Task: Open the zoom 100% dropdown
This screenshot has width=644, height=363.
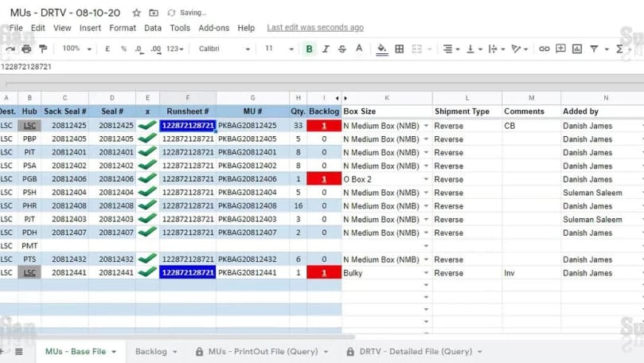Action: (x=76, y=49)
